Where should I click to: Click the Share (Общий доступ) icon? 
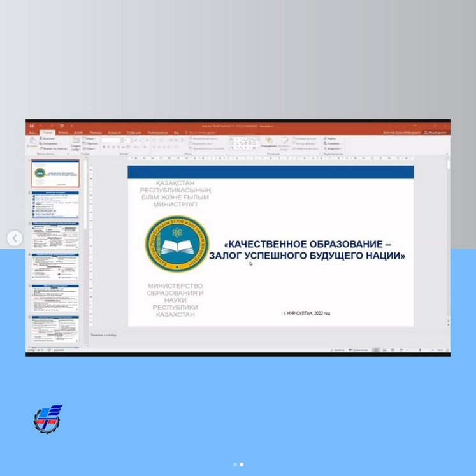click(426, 133)
